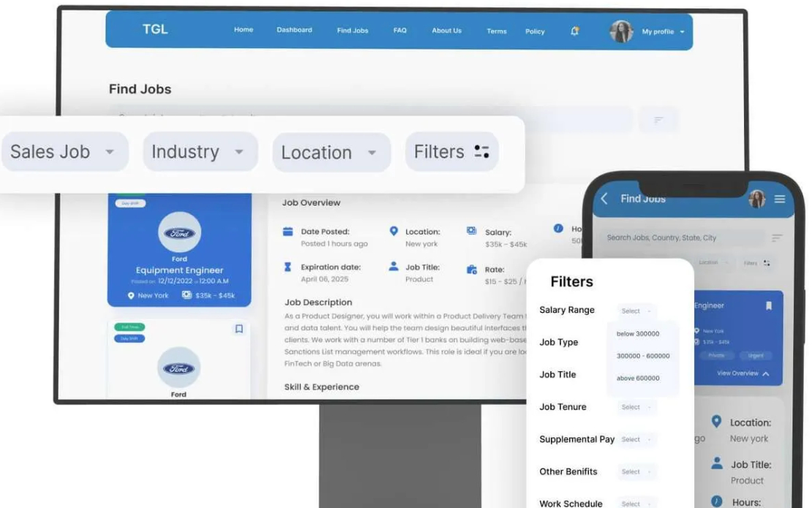Viewport: 812px width, 508px height.
Task: Choose the 300000 - 600000 salary option
Action: tap(643, 356)
